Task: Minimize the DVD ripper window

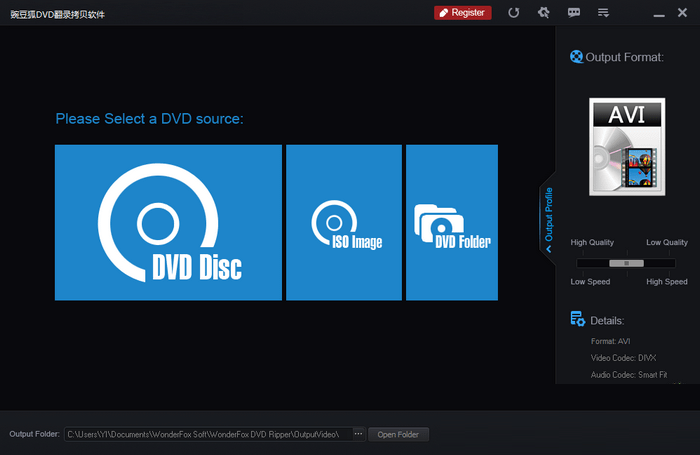Action: 658,13
